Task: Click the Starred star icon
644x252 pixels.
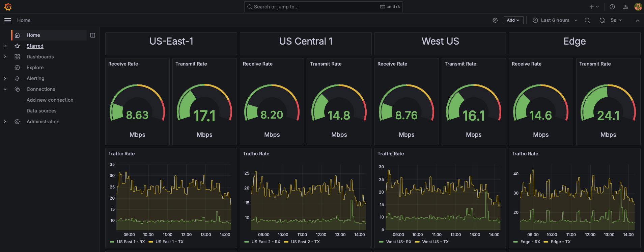Action: pyautogui.click(x=17, y=46)
